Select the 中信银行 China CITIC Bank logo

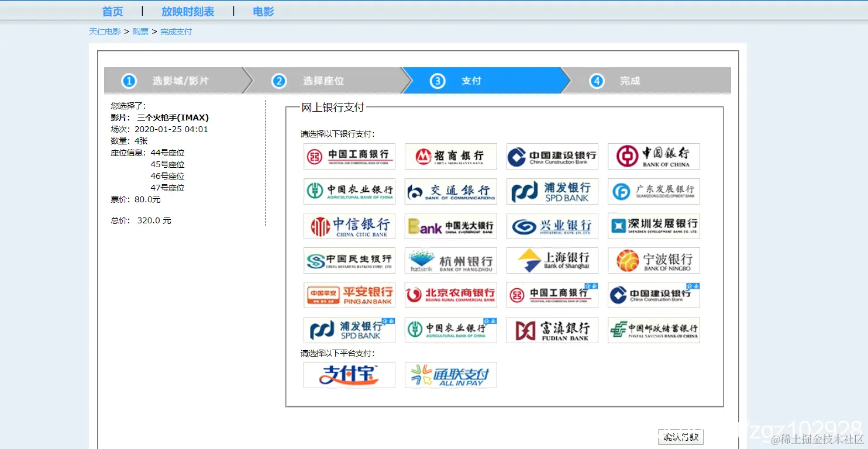click(x=349, y=226)
